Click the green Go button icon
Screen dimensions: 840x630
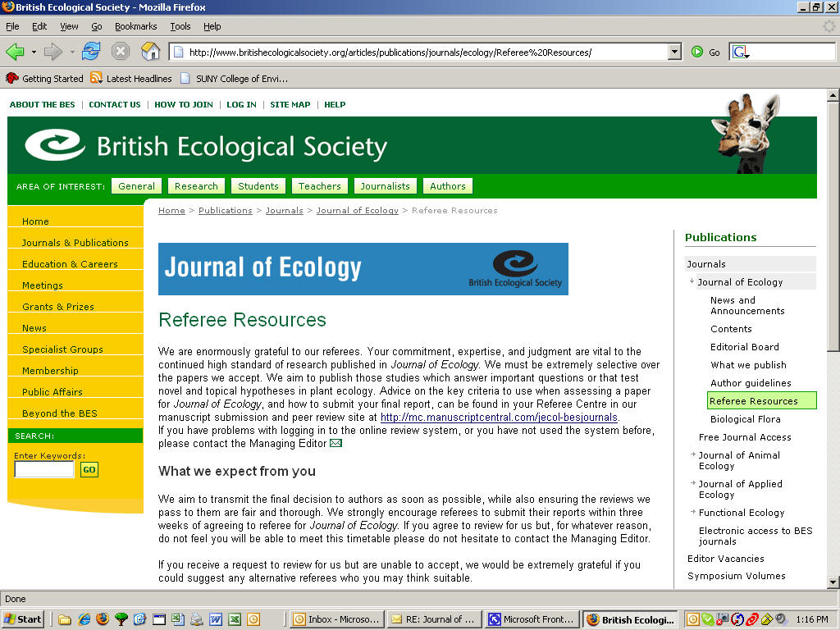pos(697,52)
